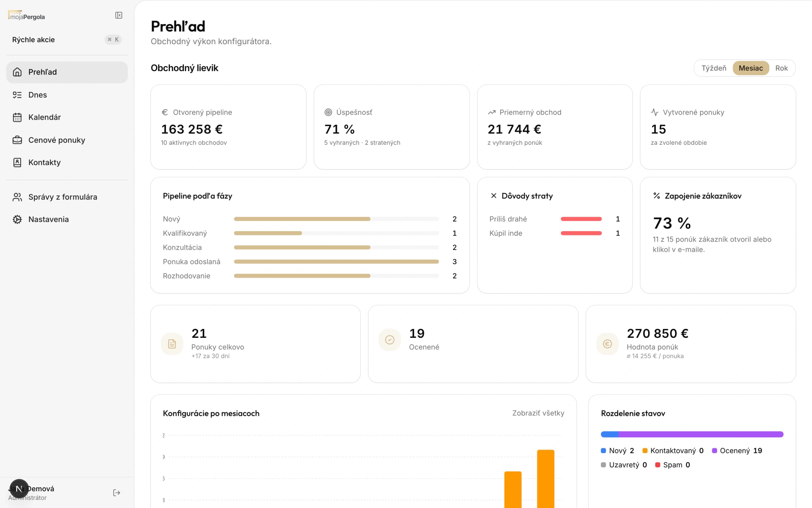Switch the period to Rok
Viewport: 812px width, 508px height.
[x=781, y=68]
